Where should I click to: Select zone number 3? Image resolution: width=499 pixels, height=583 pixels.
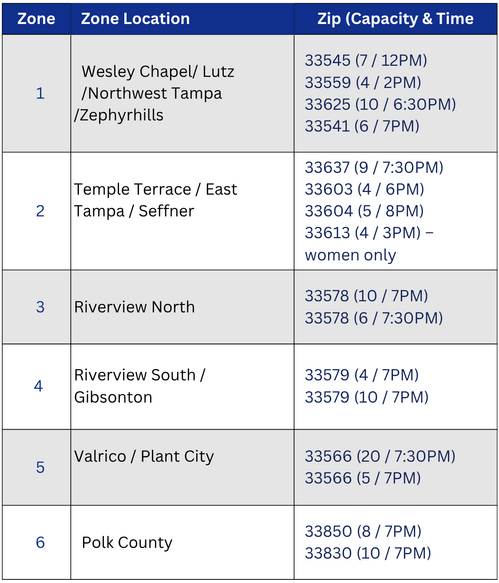point(40,307)
